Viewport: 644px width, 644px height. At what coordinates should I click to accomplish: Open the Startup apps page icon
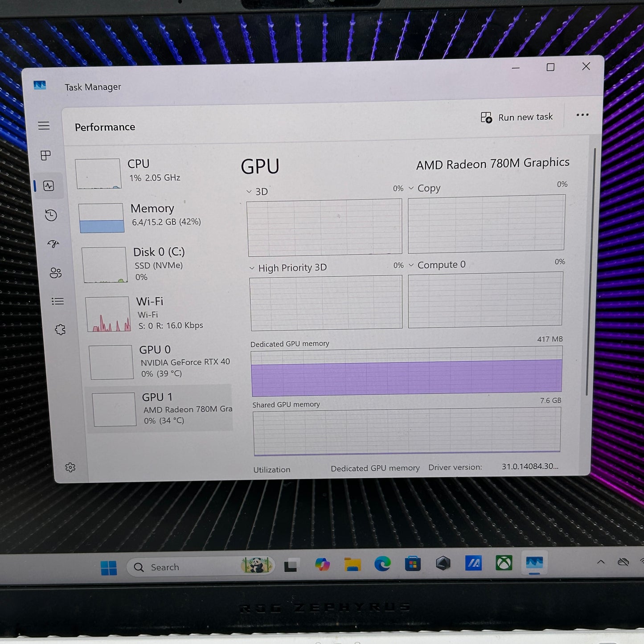tap(53, 244)
